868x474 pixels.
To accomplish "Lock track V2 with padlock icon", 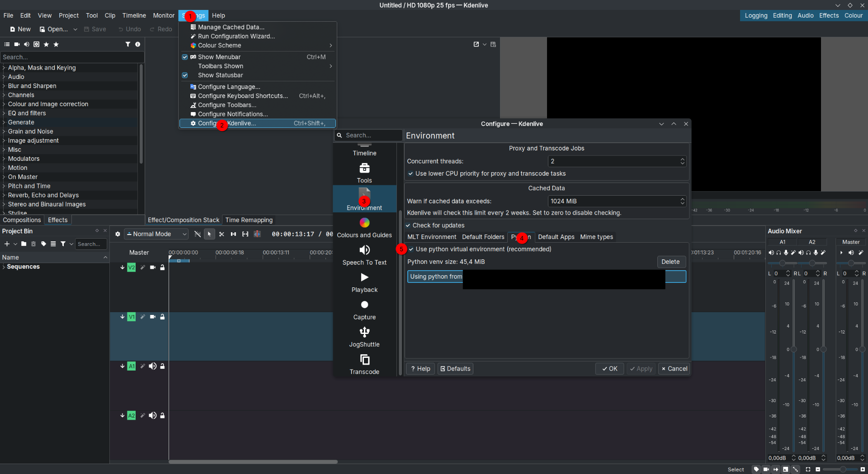I will click(162, 268).
